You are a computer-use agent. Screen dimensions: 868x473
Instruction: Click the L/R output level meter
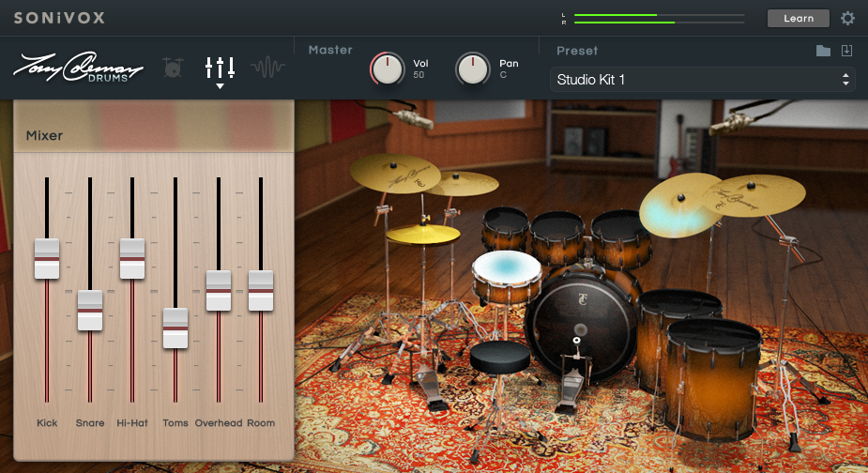[653, 18]
